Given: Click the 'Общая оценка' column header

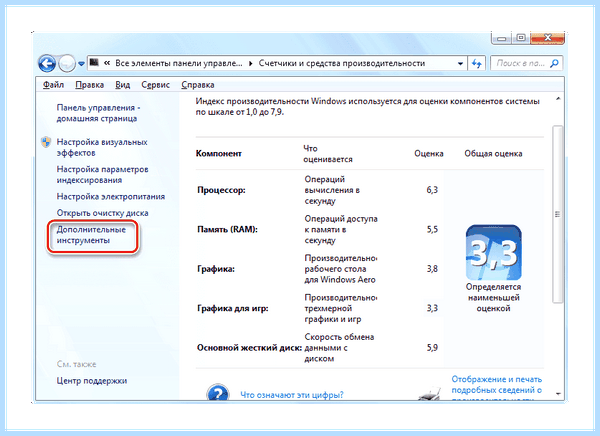Looking at the screenshot, I should tap(493, 153).
